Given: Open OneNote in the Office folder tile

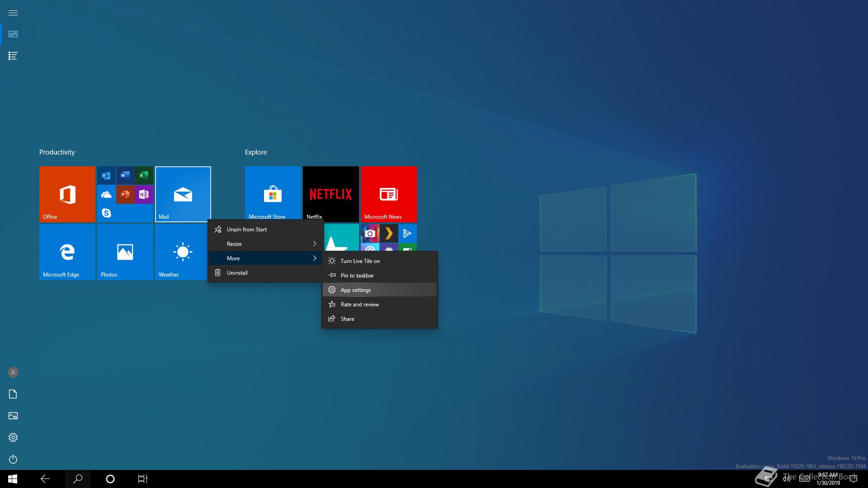Looking at the screenshot, I should pyautogui.click(x=144, y=194).
